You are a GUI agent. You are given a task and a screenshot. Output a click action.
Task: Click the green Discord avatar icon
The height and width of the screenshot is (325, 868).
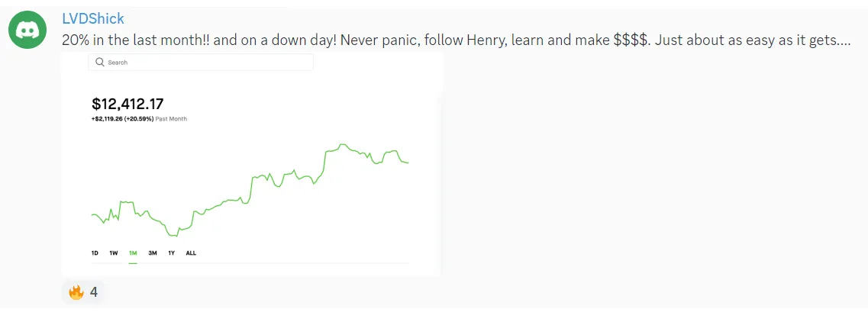coord(27,29)
